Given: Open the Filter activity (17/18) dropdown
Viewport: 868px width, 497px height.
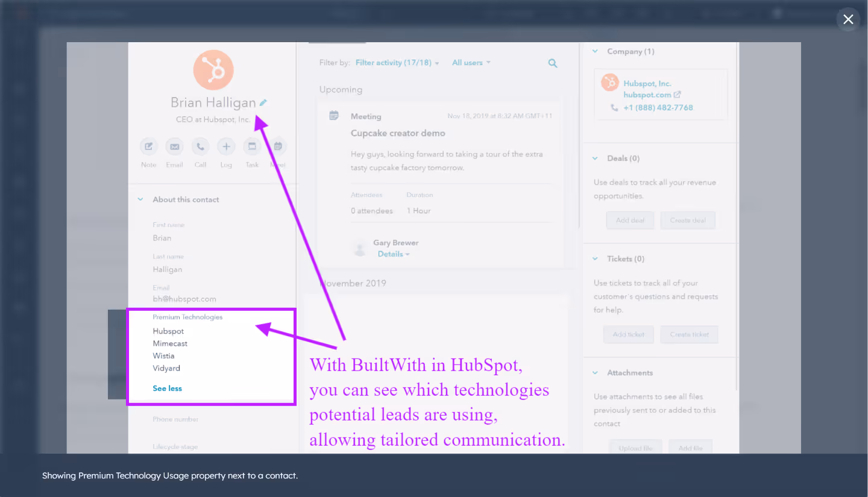Looking at the screenshot, I should [x=392, y=62].
